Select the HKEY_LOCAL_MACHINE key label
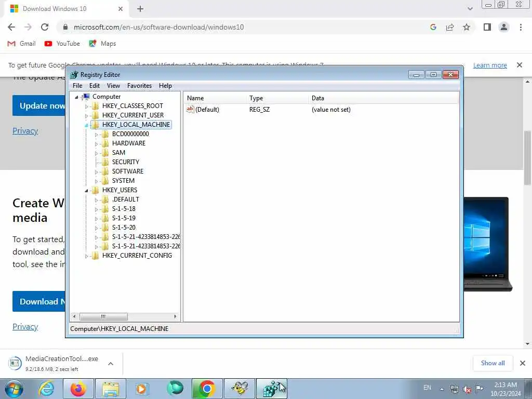Image resolution: width=532 pixels, height=399 pixels. coord(136,125)
